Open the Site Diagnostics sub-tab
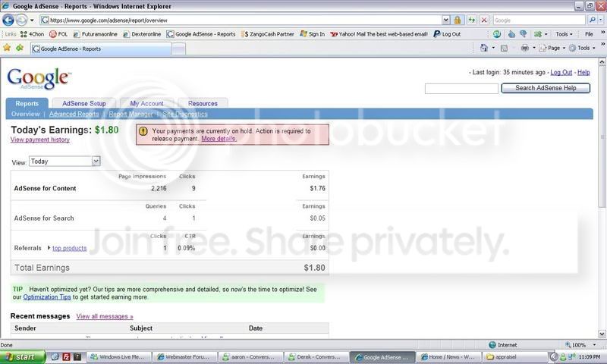Viewport: 607px width, 364px height. pyautogui.click(x=185, y=114)
